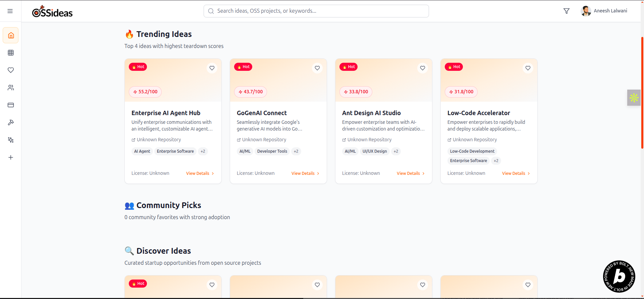This screenshot has height=299, width=644.
Task: Favorite the first Discover Ideas card with the Hot badge
Action: (x=212, y=285)
